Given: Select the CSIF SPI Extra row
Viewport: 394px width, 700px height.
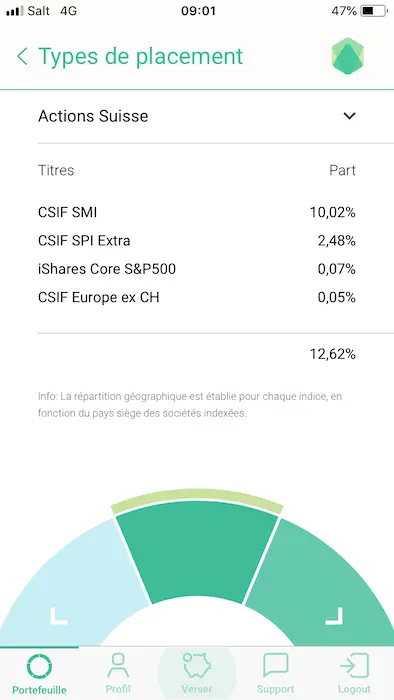Looking at the screenshot, I should [197, 241].
